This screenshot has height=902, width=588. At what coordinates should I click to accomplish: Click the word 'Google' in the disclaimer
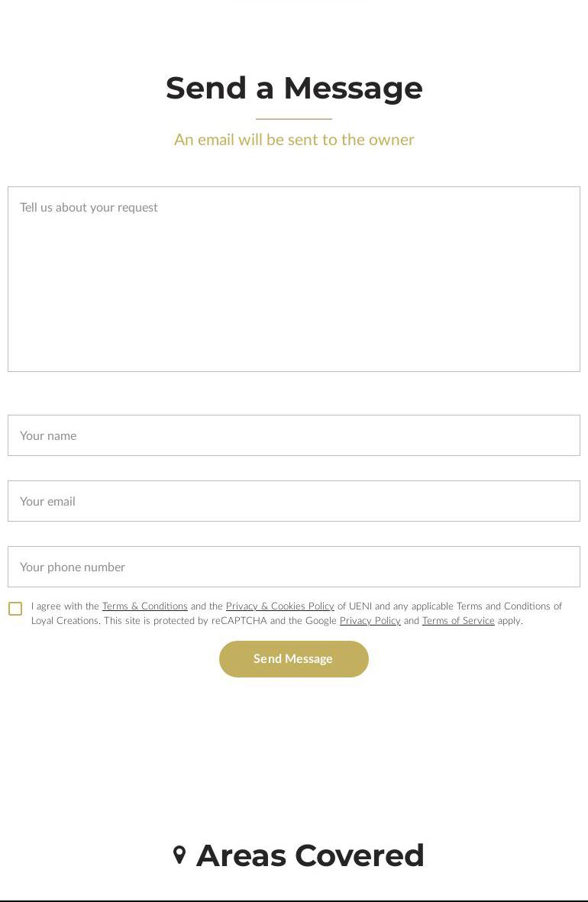click(x=321, y=621)
